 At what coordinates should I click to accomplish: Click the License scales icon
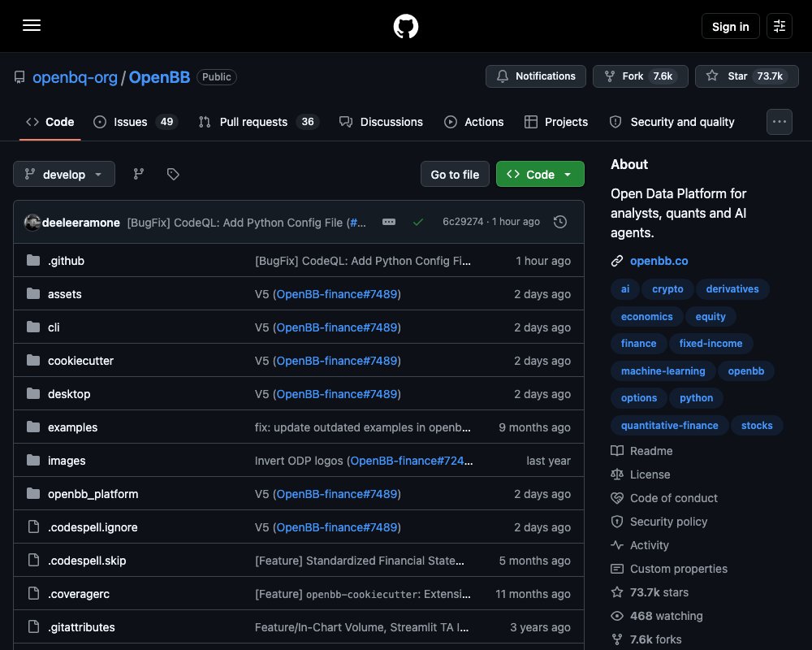pyautogui.click(x=617, y=474)
